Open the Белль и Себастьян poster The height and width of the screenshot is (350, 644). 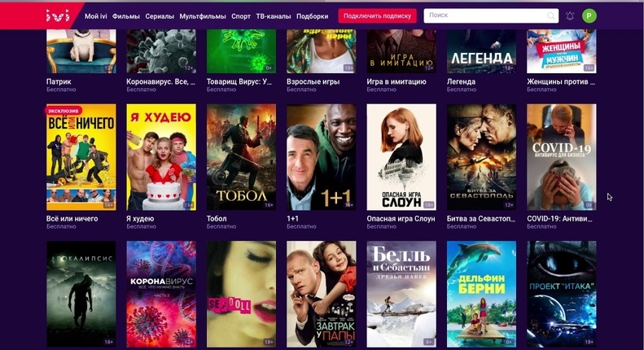click(401, 294)
